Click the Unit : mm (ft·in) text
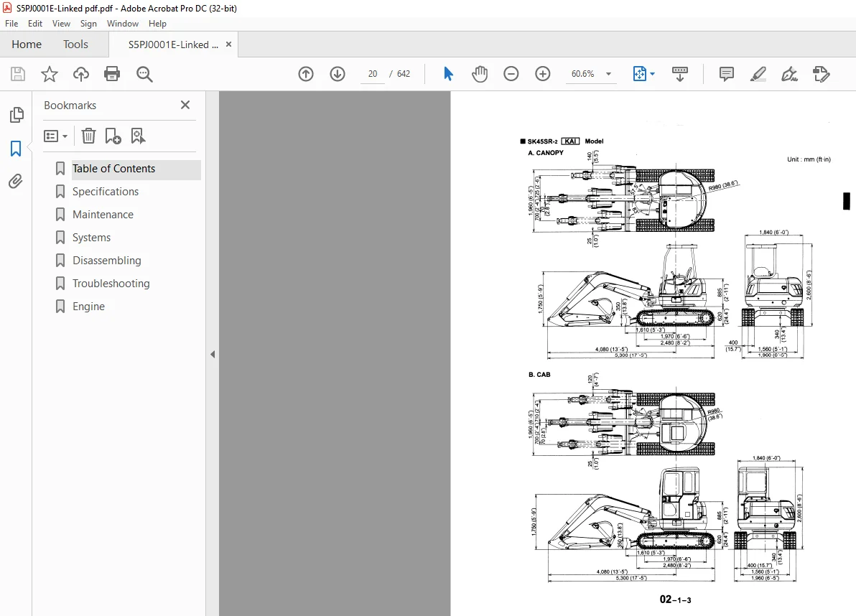 [809, 159]
